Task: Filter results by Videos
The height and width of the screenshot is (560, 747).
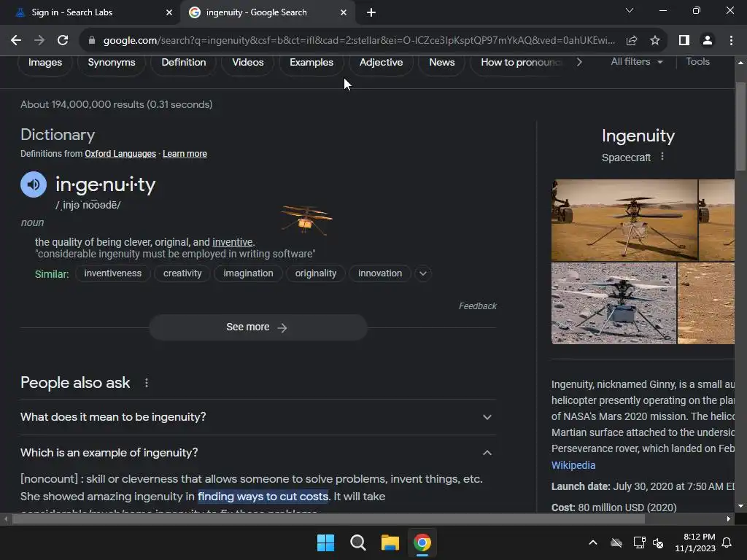Action: click(248, 63)
